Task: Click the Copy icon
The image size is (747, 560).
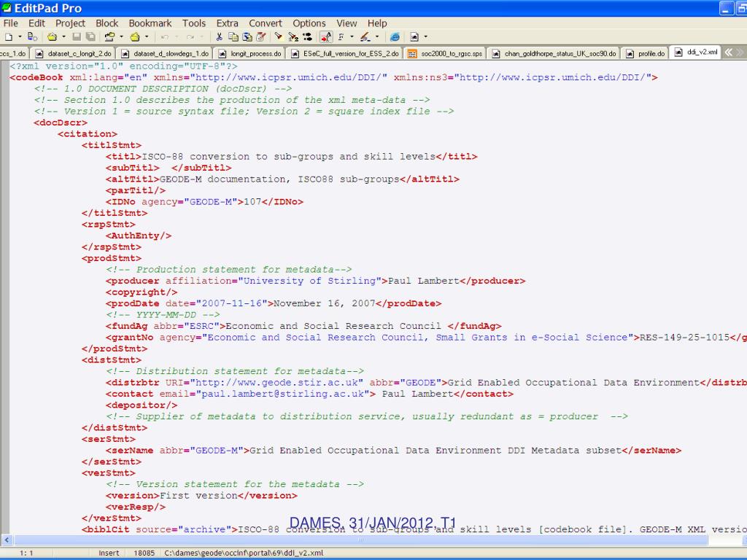Action: [x=233, y=36]
